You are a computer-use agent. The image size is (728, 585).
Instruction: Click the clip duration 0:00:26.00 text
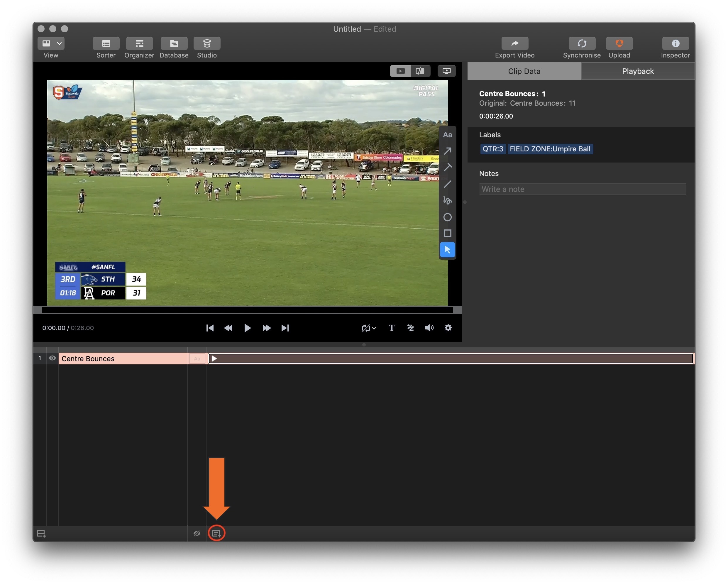496,116
